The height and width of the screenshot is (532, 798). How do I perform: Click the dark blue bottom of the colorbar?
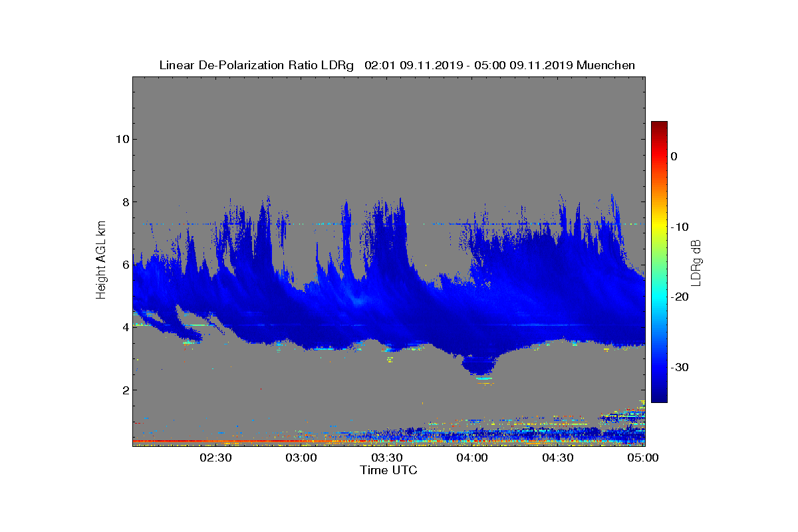[659, 396]
